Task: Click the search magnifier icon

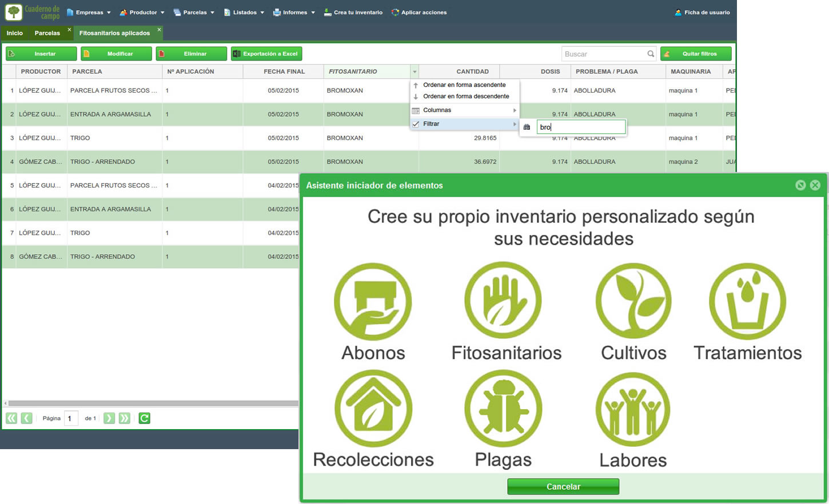Action: click(x=651, y=54)
